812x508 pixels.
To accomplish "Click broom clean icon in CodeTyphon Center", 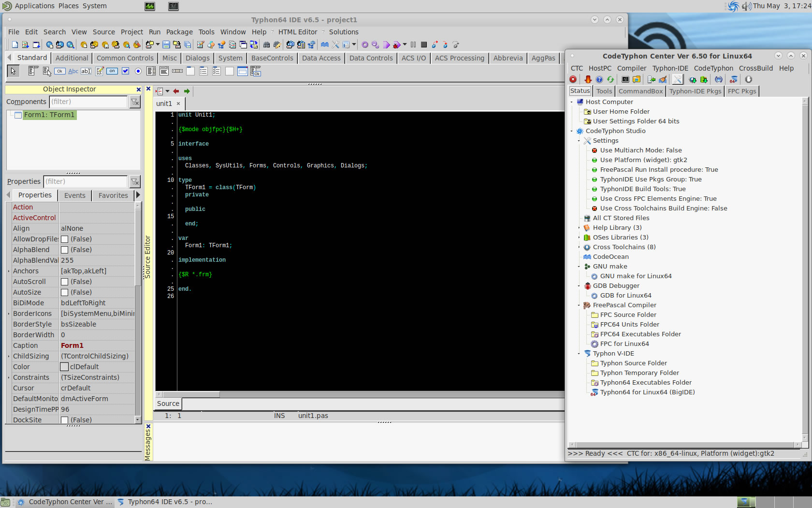I will tap(663, 79).
